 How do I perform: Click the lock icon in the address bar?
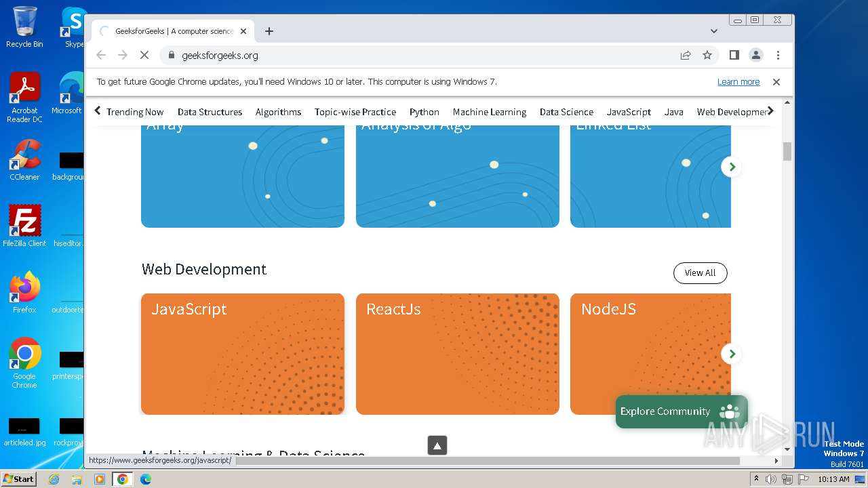(171, 55)
